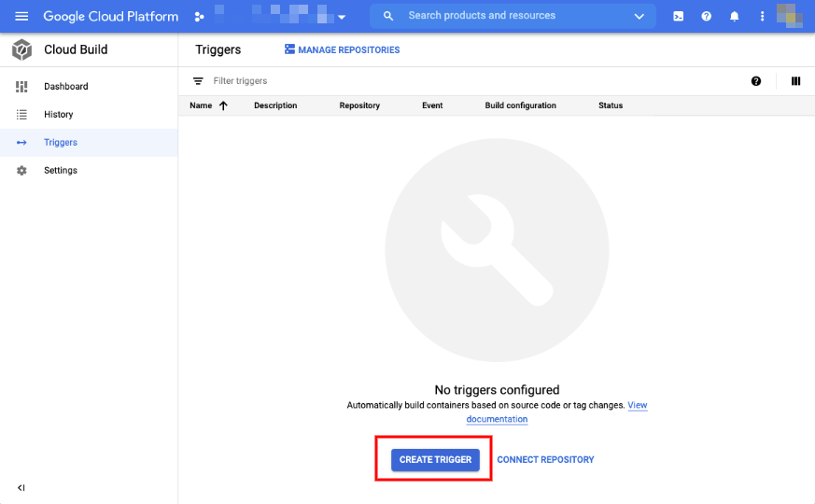Image resolution: width=815 pixels, height=504 pixels.
Task: Click the History list icon
Action: point(21,114)
